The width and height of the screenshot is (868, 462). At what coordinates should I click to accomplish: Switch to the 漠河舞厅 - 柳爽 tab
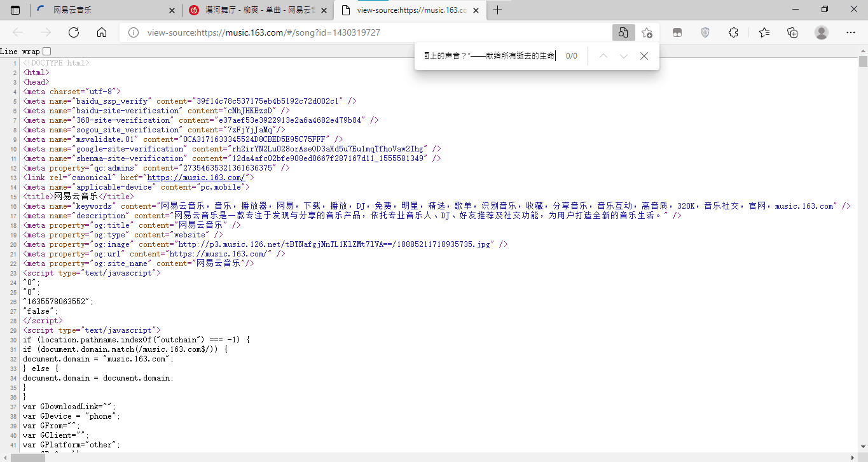pyautogui.click(x=258, y=10)
